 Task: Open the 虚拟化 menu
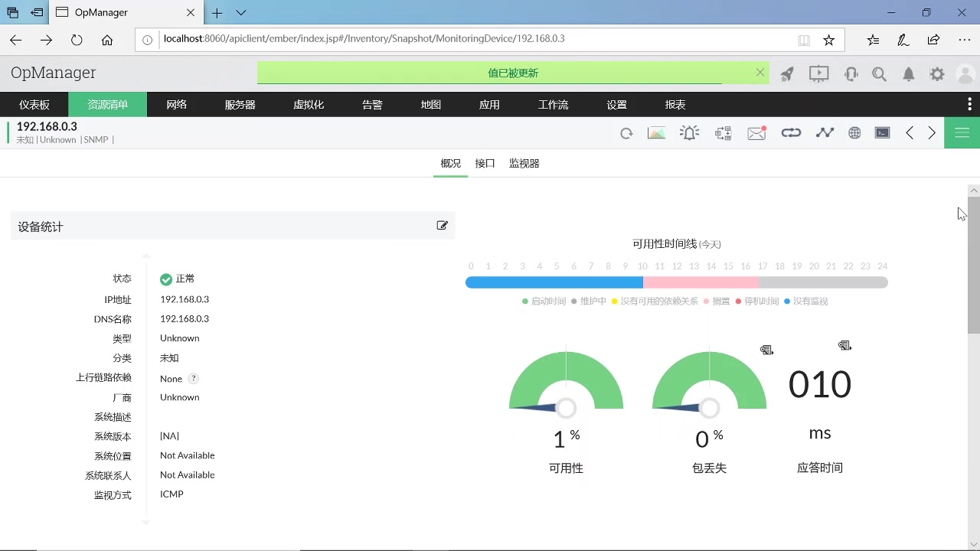point(309,105)
